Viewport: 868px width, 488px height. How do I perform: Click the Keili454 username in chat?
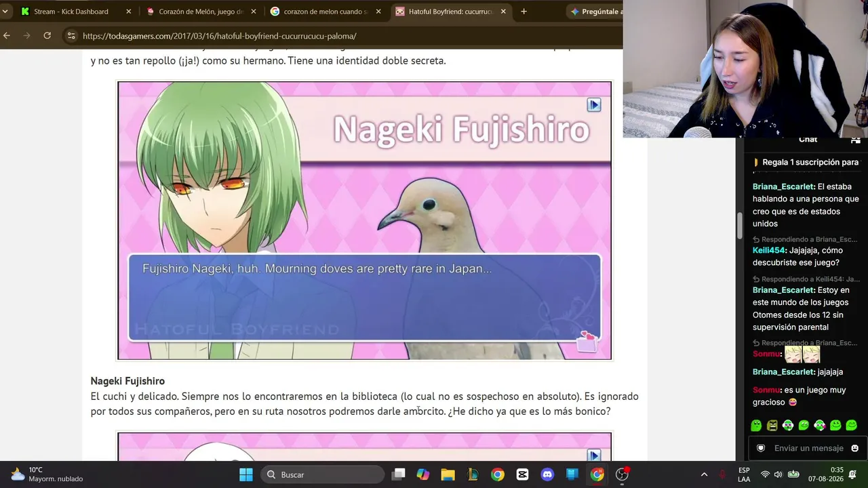point(769,250)
